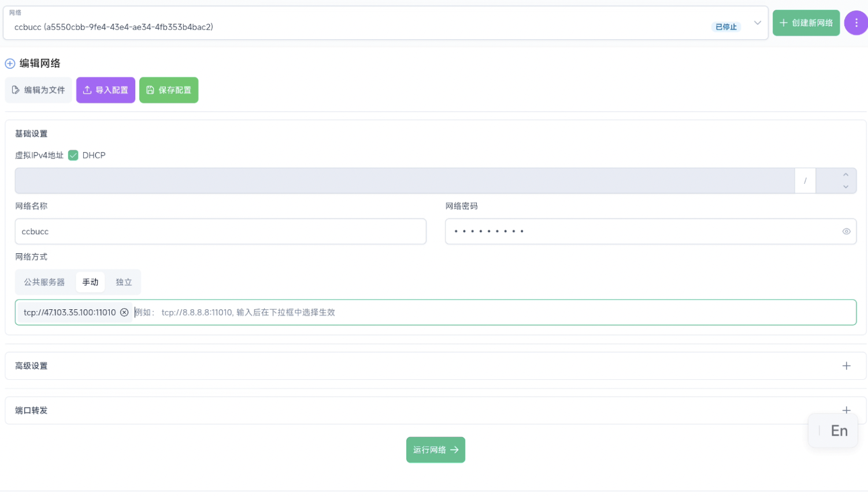
Task: Decrease the subnet mask with down arrow
Action: click(845, 187)
